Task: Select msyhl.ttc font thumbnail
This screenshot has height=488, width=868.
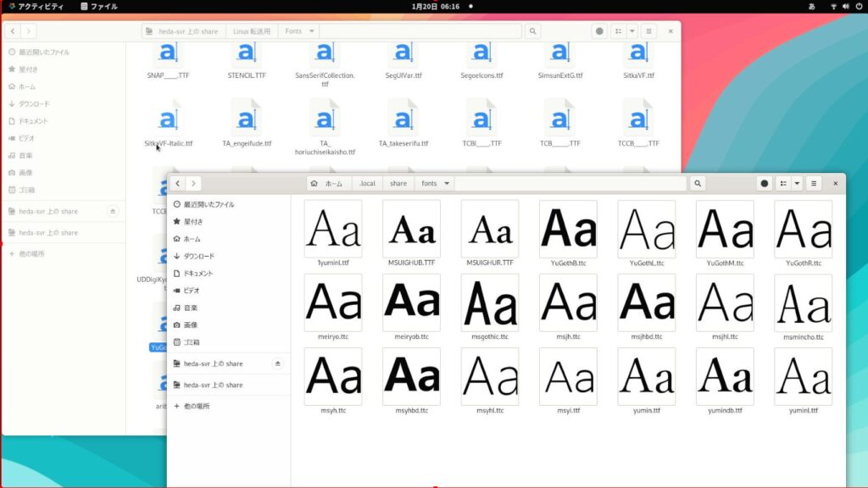Action: [490, 376]
